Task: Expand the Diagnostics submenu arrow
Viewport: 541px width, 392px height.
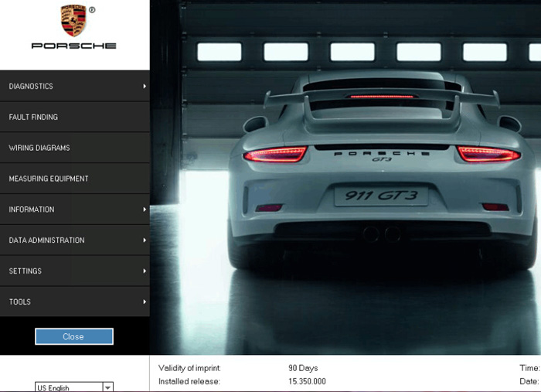Action: (145, 86)
